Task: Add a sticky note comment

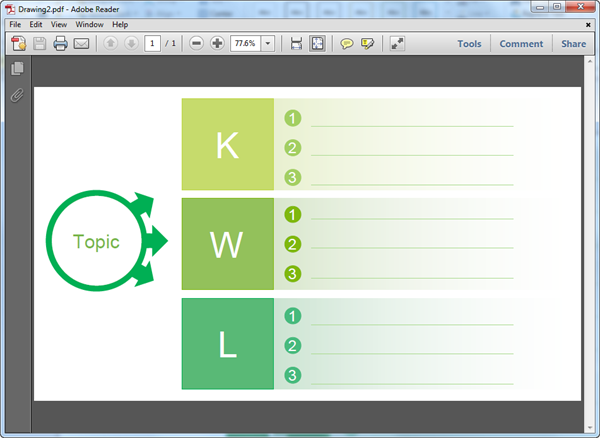Action: [x=347, y=44]
